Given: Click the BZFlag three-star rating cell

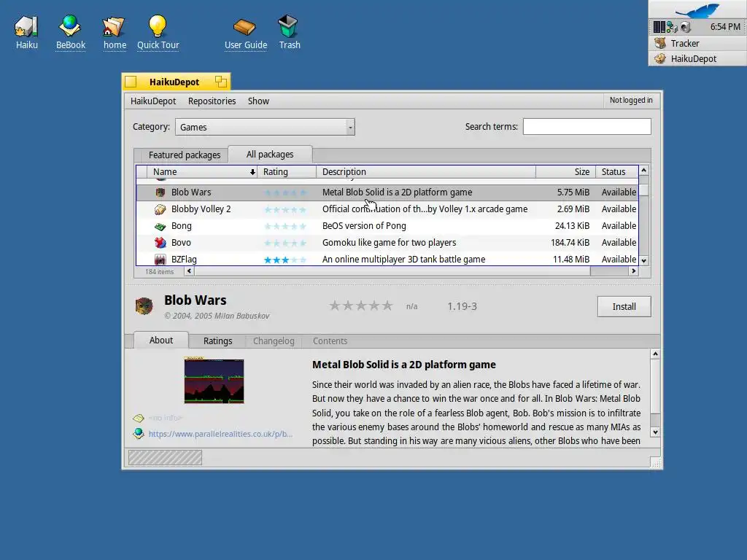Looking at the screenshot, I should [x=285, y=260].
